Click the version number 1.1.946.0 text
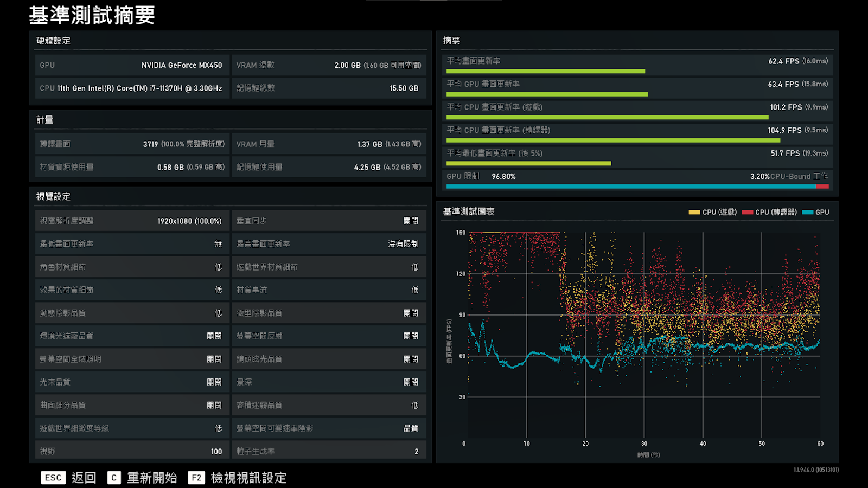The image size is (868, 488). point(816,470)
